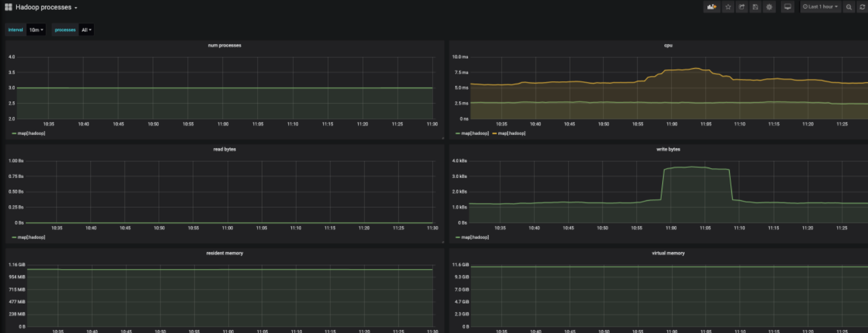This screenshot has height=333, width=868.
Task: Zoom out the time range
Action: pyautogui.click(x=849, y=7)
